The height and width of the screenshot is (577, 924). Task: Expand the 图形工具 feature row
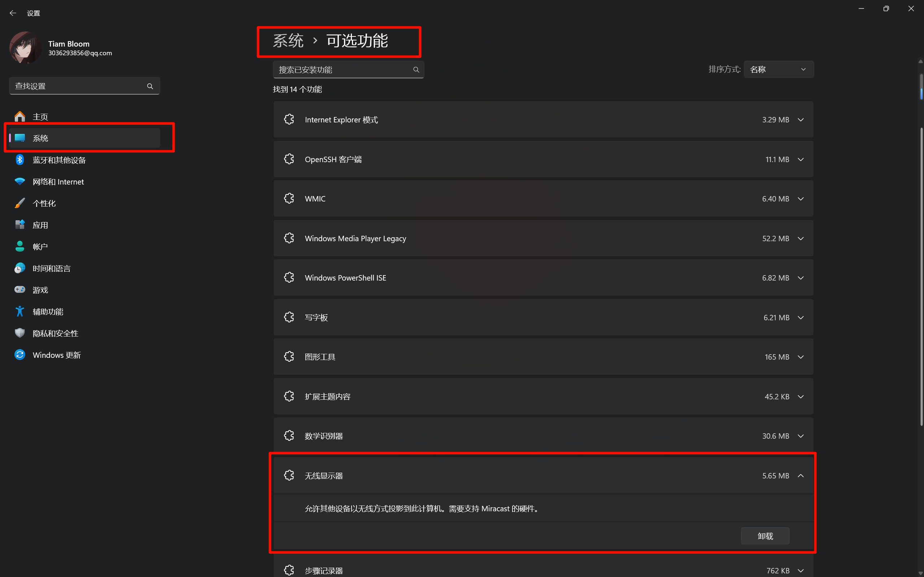801,357
